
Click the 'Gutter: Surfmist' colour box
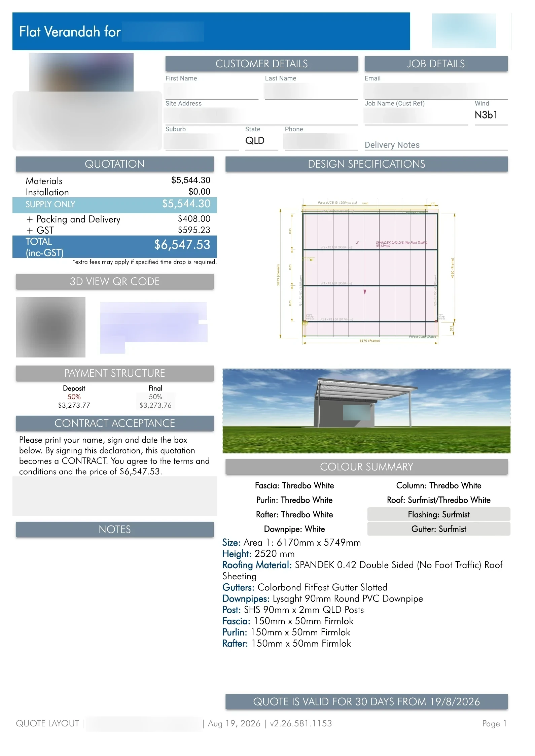439,529
